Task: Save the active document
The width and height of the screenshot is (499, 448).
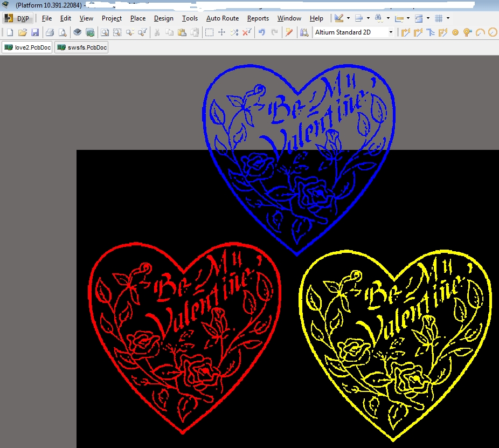Action: [35, 32]
